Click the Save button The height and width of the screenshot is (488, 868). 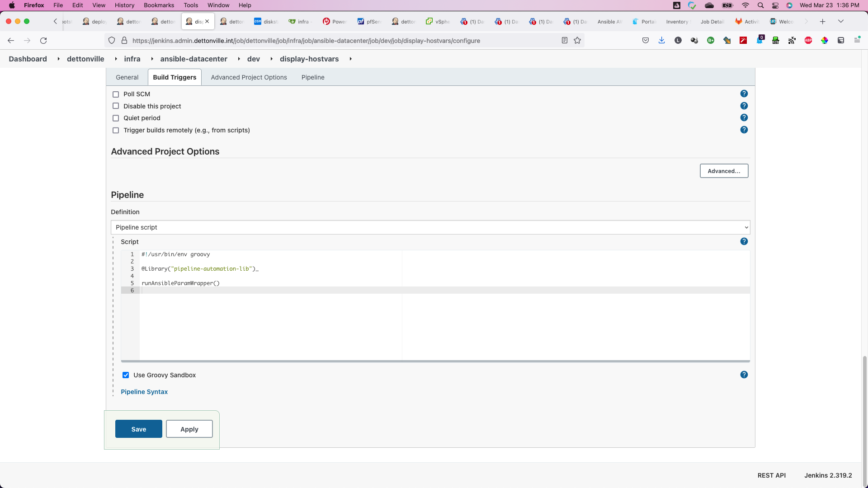click(138, 429)
